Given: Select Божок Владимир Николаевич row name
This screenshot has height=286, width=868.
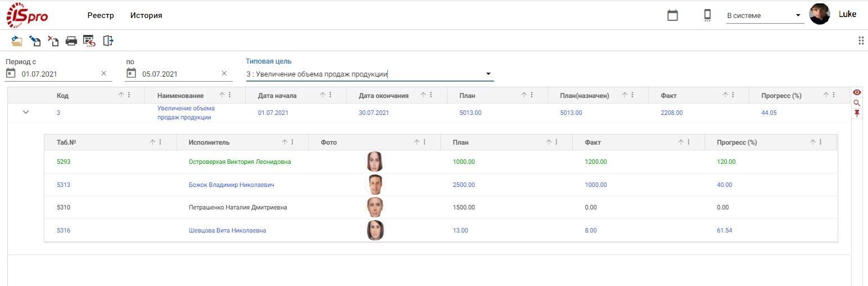Looking at the screenshot, I should (x=231, y=185).
